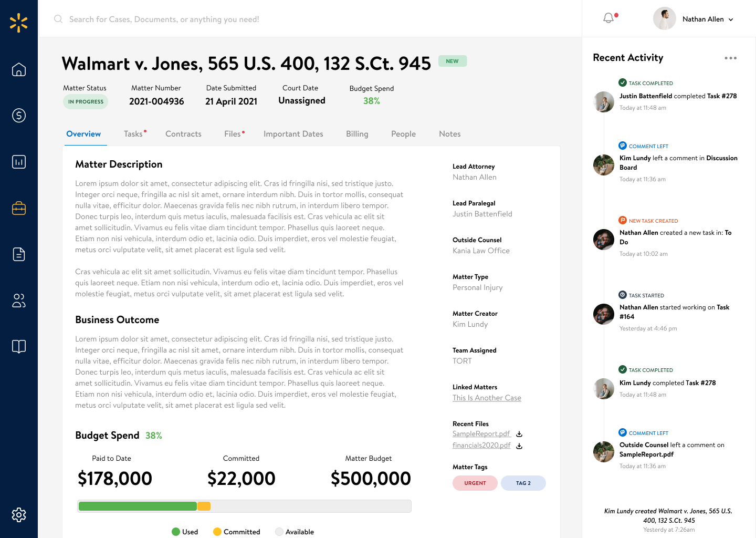Click the Task Completed check icon for Kim Lundy
Viewport: 756px width, 538px height.
tap(623, 369)
